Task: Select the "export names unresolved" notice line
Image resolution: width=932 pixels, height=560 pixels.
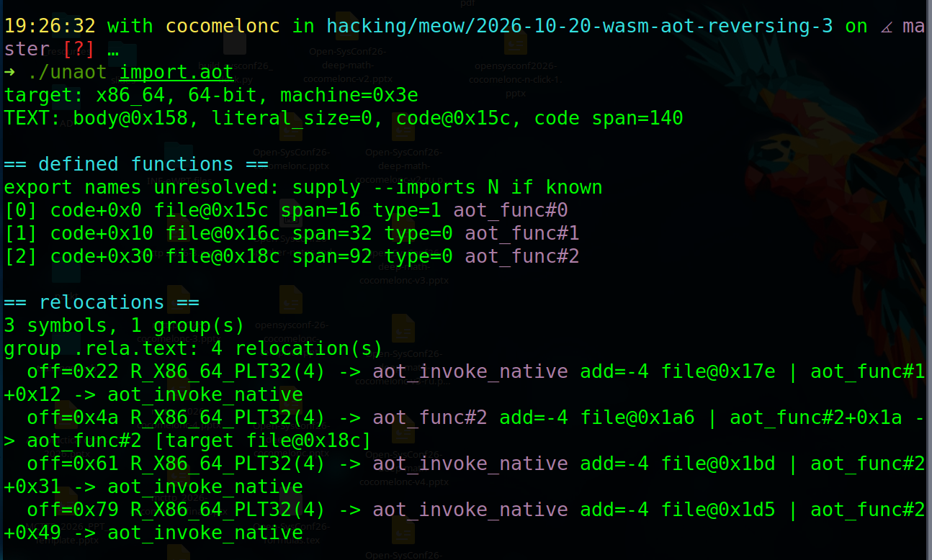Action: pyautogui.click(x=303, y=187)
